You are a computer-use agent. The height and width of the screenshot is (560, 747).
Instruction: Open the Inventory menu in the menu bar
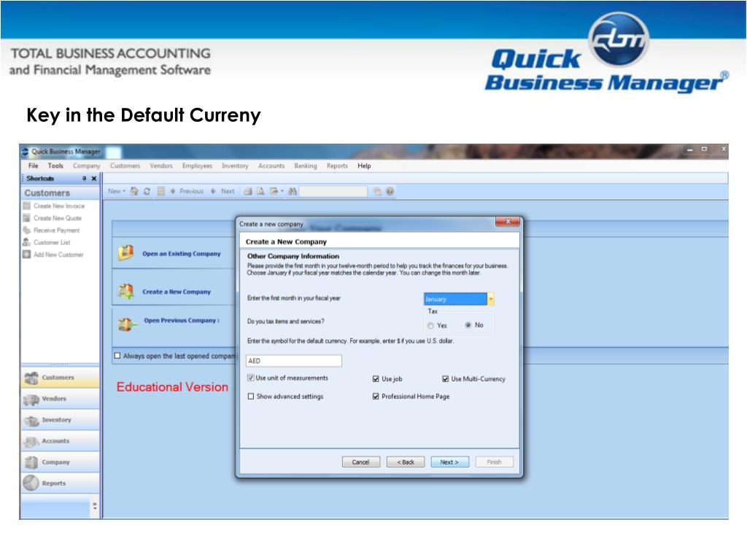(235, 166)
